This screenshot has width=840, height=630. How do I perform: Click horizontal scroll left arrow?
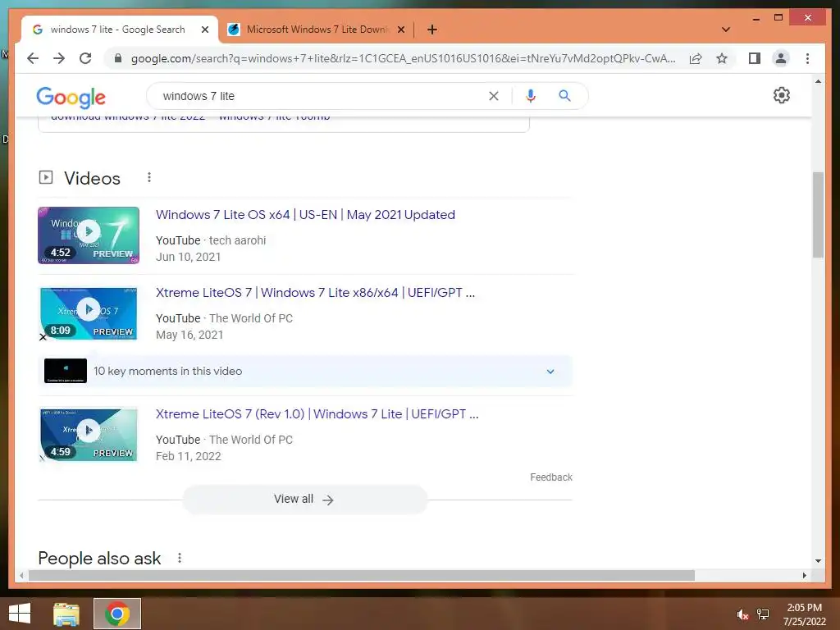click(21, 575)
